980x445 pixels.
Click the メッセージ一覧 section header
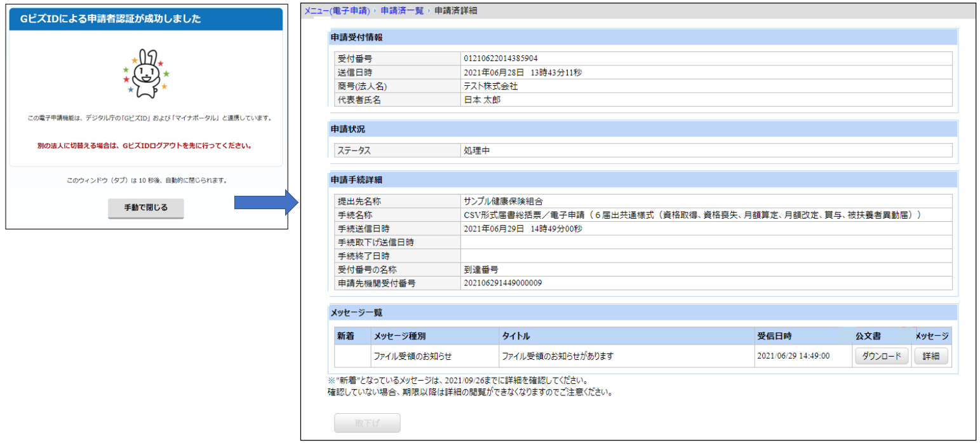tap(643, 312)
